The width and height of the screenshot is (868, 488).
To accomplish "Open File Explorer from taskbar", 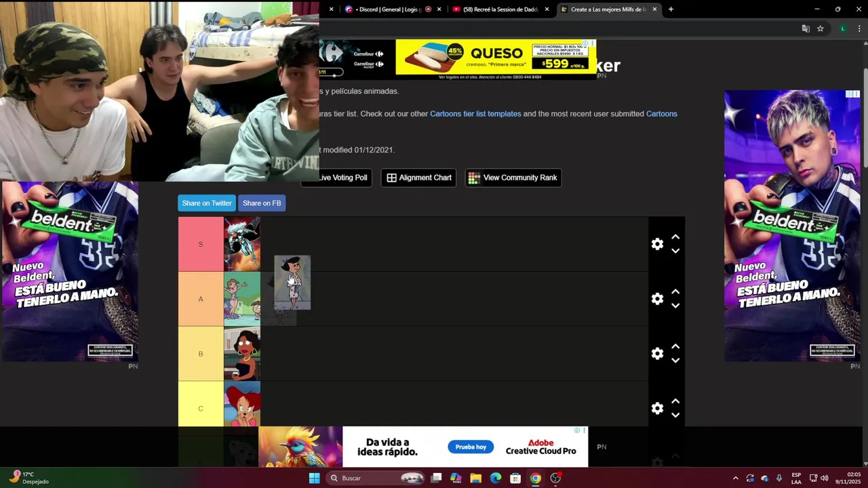I will pos(476,479).
